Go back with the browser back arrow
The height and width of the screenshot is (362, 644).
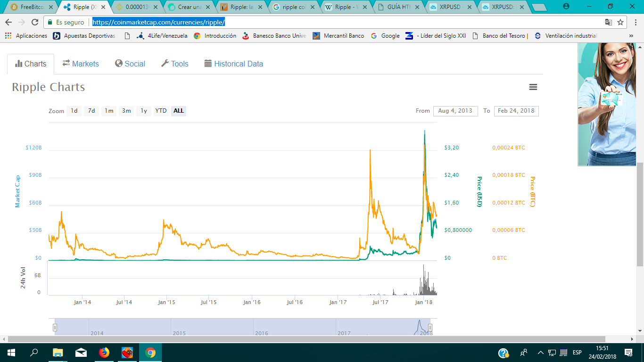click(8, 22)
